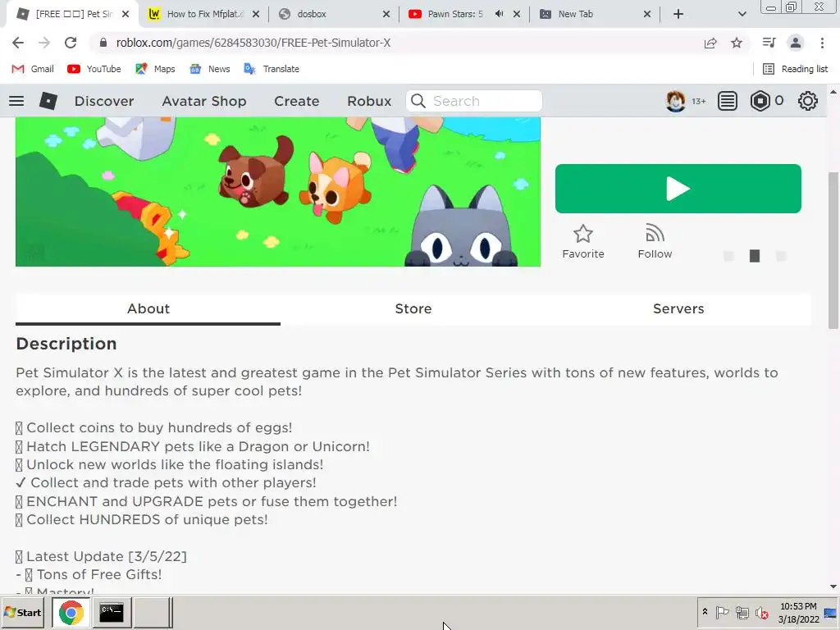Click the page vertical scrollbar thumb
Viewport: 840px width, 630px height.
(833, 250)
